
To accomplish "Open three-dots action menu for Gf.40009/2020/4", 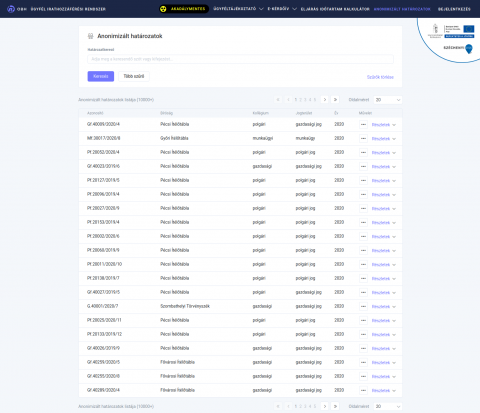I will point(363,124).
